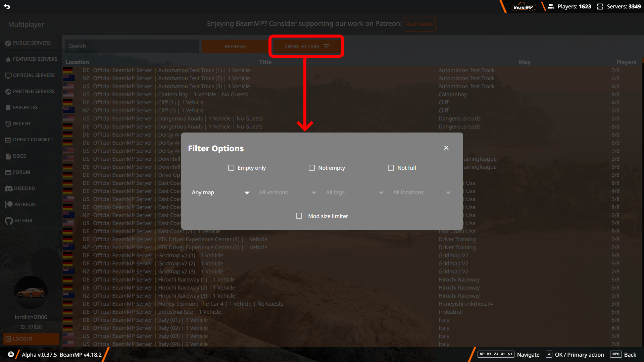Select the DE Cliff (1) server

(352, 103)
